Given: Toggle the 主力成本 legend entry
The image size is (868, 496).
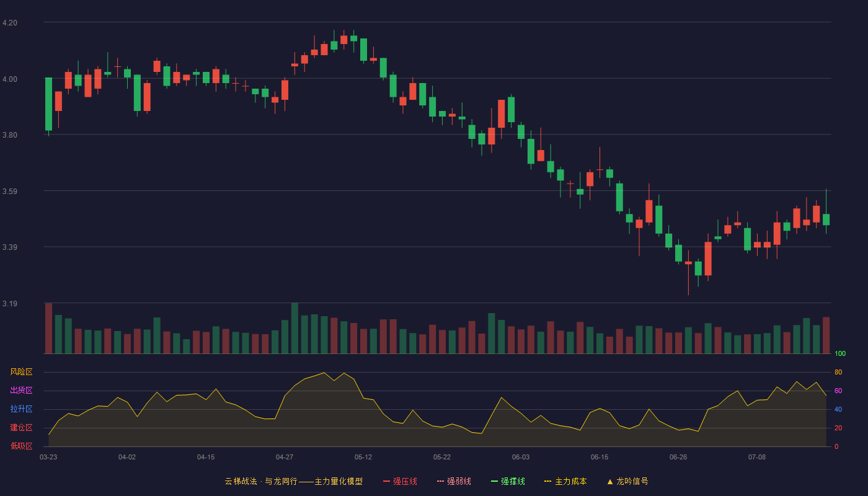Looking at the screenshot, I should click(565, 481).
